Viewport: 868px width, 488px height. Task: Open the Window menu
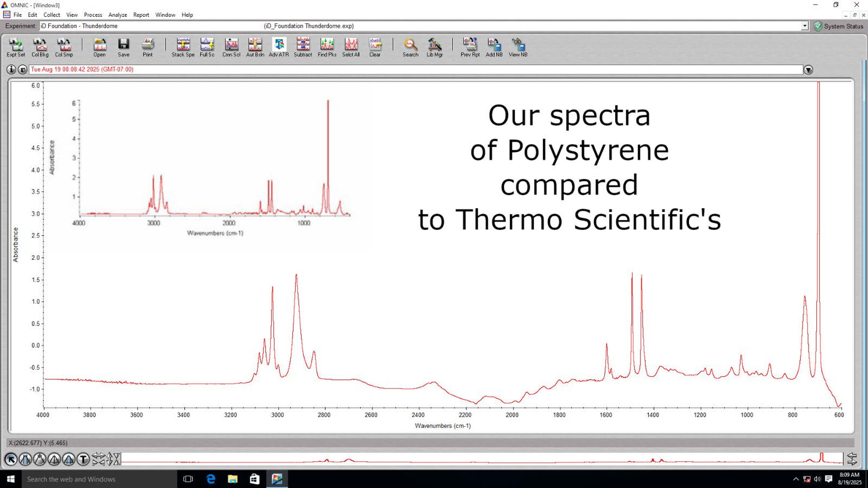pos(165,15)
